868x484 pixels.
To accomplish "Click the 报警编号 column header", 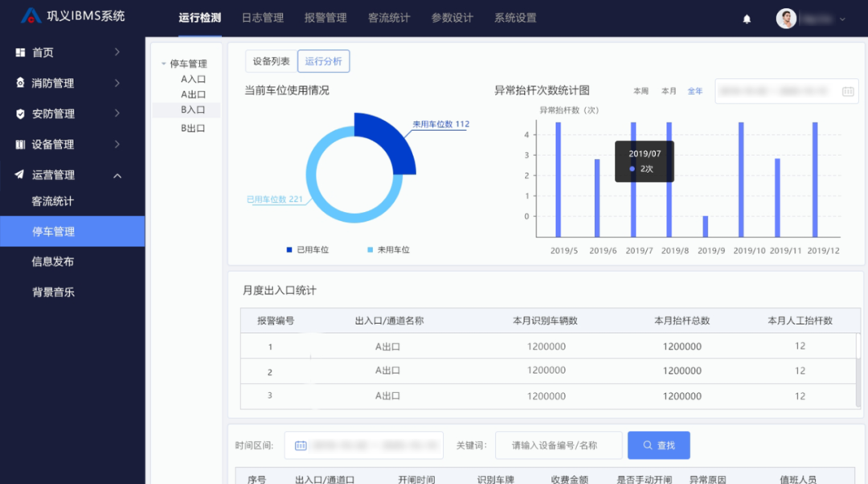I will click(x=276, y=321).
